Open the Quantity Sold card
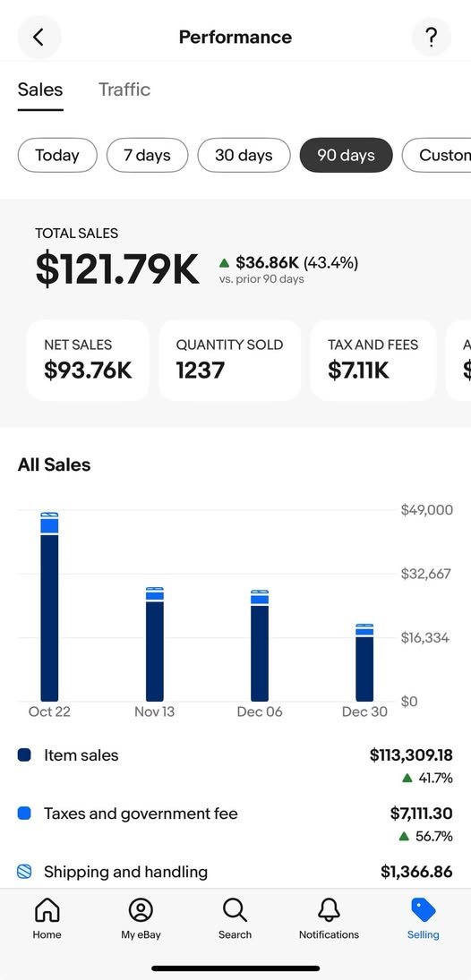This screenshot has height=980, width=471. coord(229,360)
